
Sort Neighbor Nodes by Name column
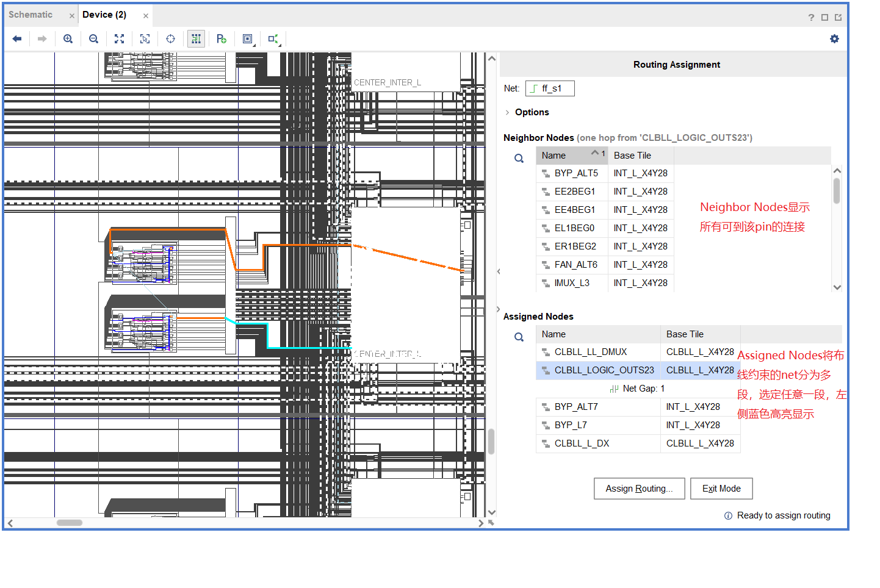[x=572, y=156]
